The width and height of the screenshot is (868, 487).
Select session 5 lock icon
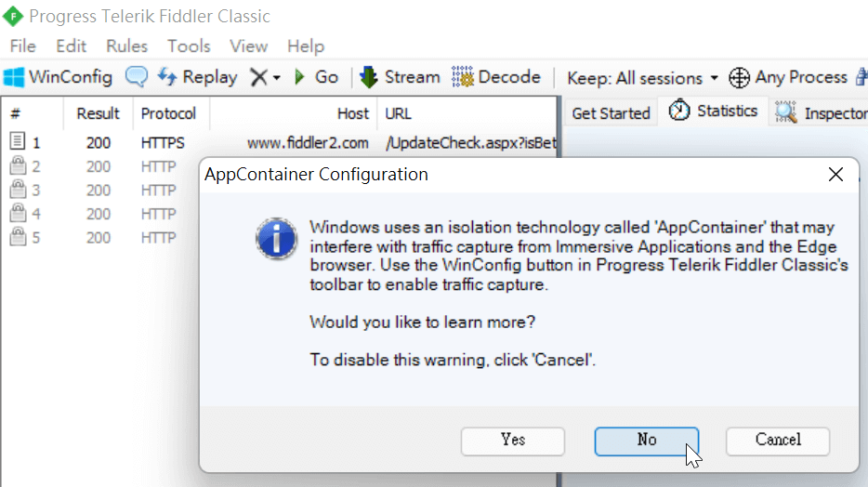tap(18, 236)
